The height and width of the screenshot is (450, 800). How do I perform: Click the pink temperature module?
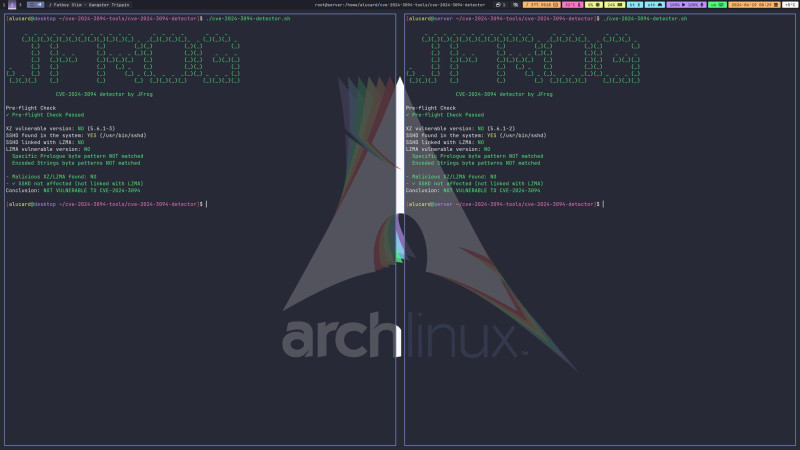tap(572, 5)
